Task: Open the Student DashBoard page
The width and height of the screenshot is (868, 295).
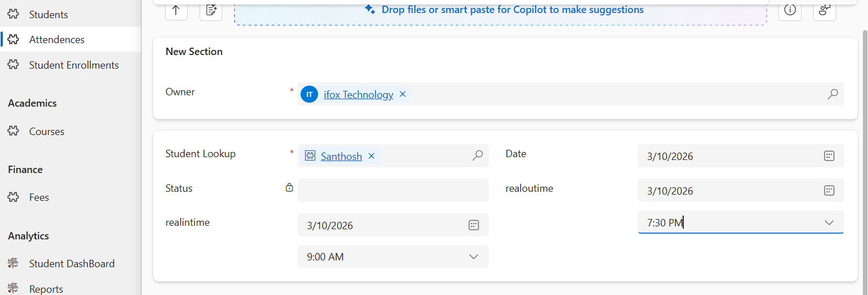Action: pos(71,264)
